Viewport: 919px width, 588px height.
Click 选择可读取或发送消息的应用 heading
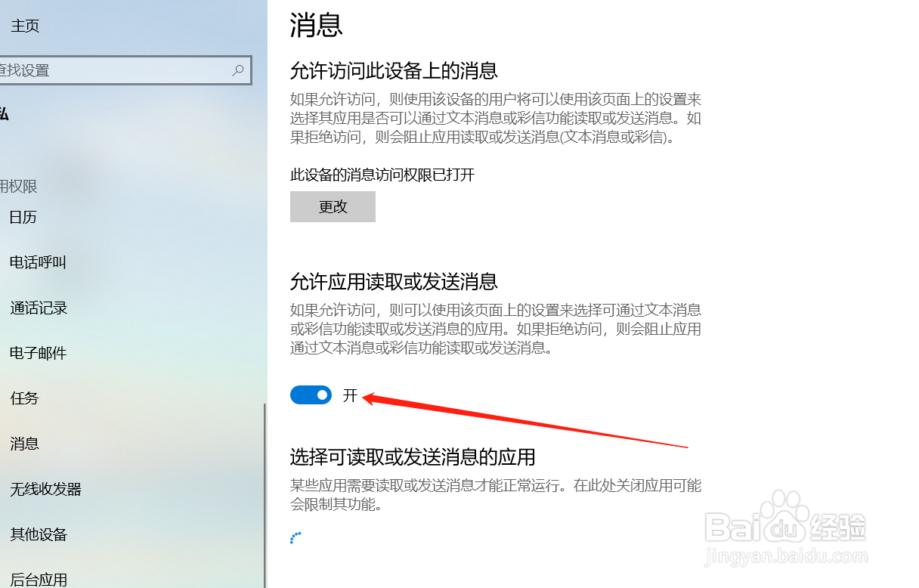point(413,457)
